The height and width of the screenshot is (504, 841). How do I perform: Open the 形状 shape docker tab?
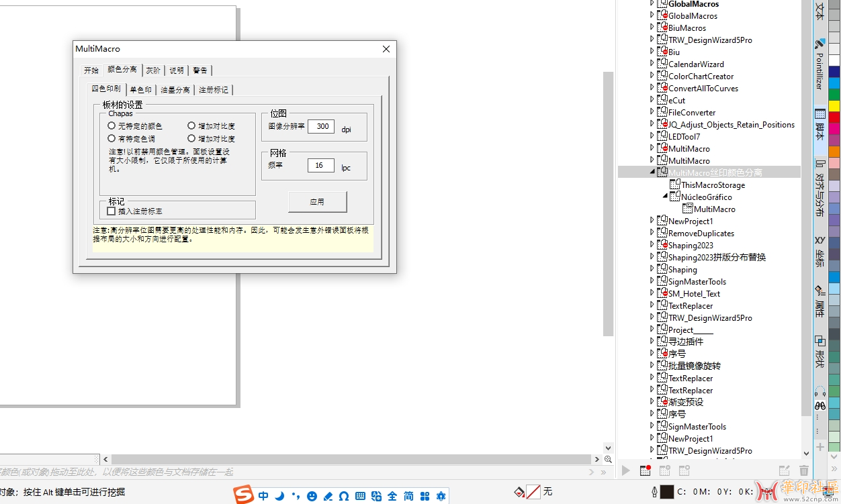tap(820, 351)
